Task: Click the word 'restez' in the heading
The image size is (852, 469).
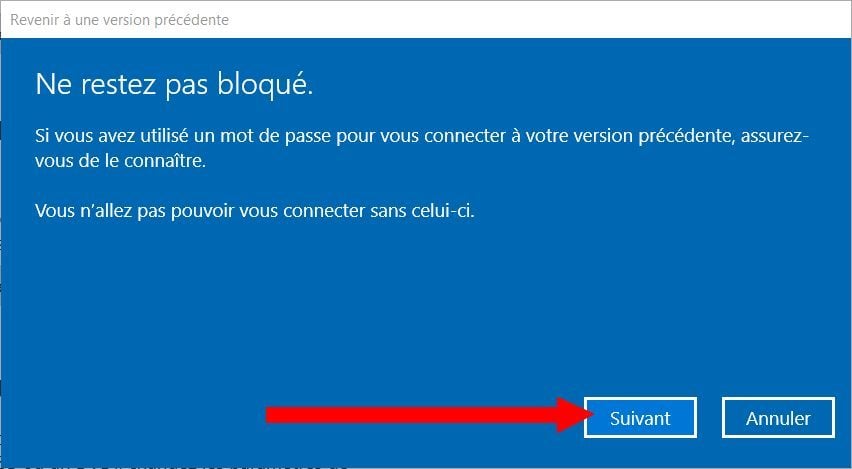Action: [118, 86]
